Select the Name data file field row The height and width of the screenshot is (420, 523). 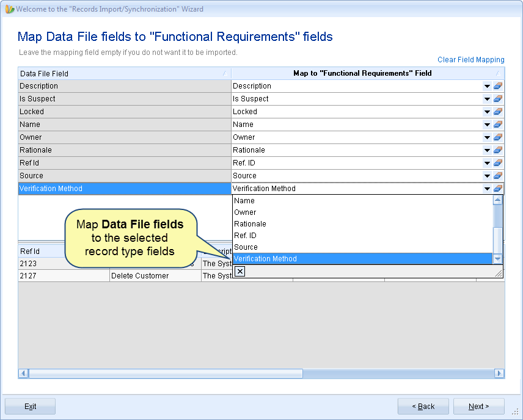[125, 125]
